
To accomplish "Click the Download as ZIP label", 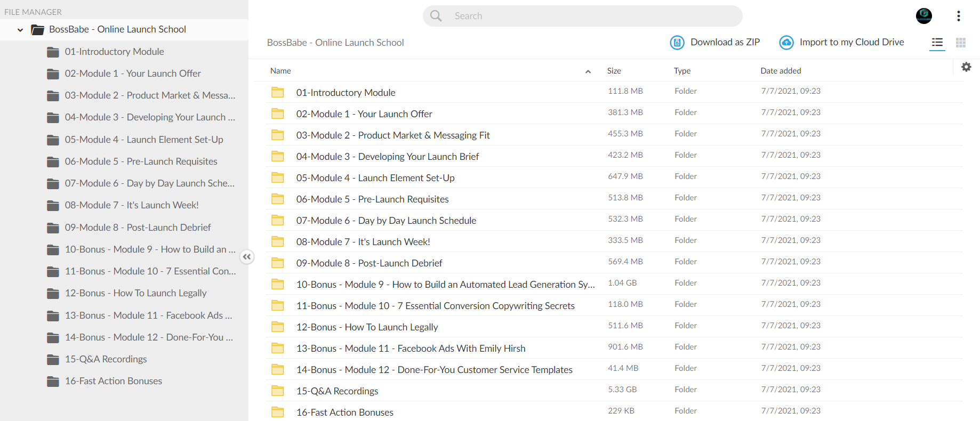I will point(725,42).
